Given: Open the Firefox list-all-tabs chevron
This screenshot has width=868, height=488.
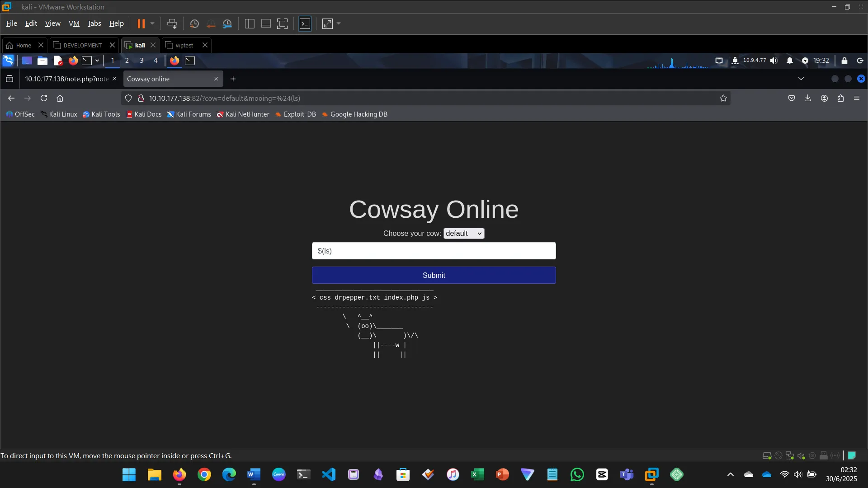Looking at the screenshot, I should pyautogui.click(x=801, y=78).
